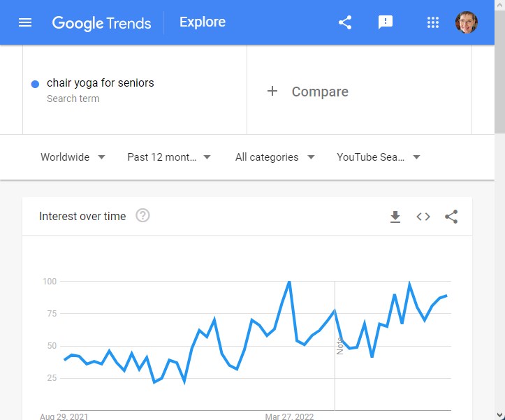The height and width of the screenshot is (420, 505).
Task: Open the Google apps grid
Action: click(x=432, y=22)
